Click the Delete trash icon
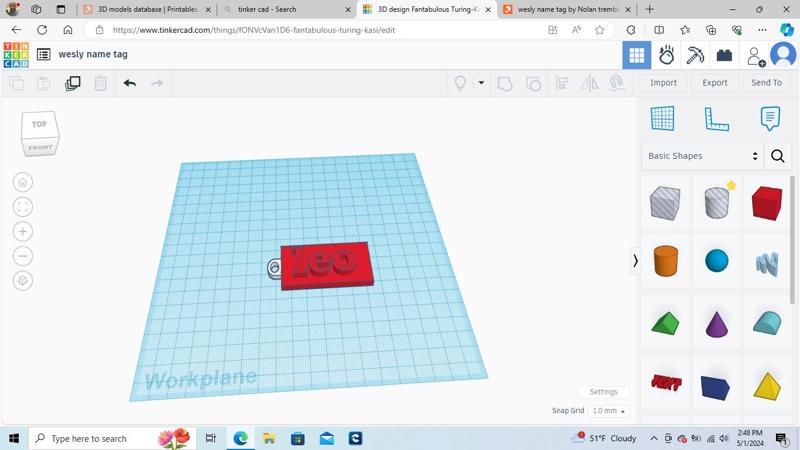Viewport: 800px width, 450px height. tap(101, 83)
